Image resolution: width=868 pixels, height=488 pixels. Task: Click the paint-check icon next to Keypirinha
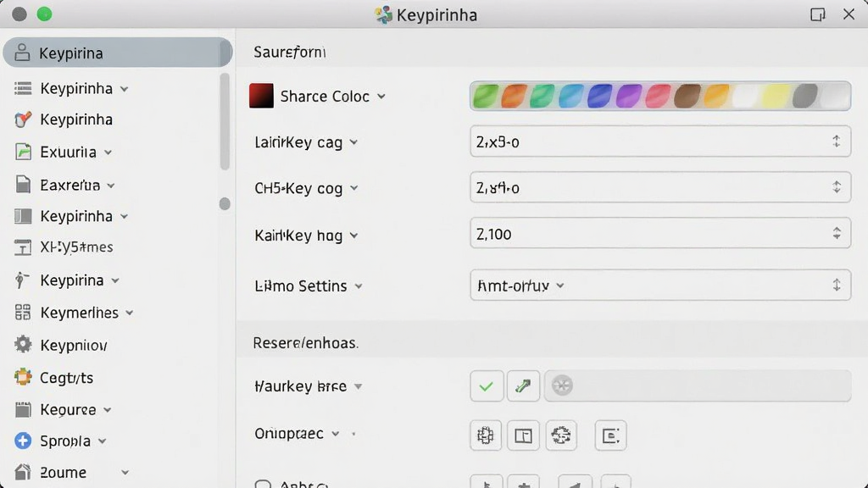(x=23, y=119)
